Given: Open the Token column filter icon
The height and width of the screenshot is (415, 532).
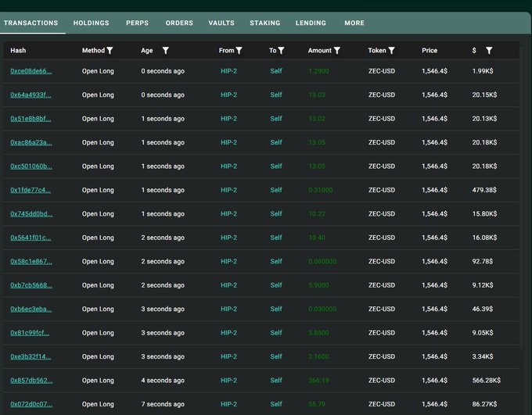Looking at the screenshot, I should tap(391, 51).
